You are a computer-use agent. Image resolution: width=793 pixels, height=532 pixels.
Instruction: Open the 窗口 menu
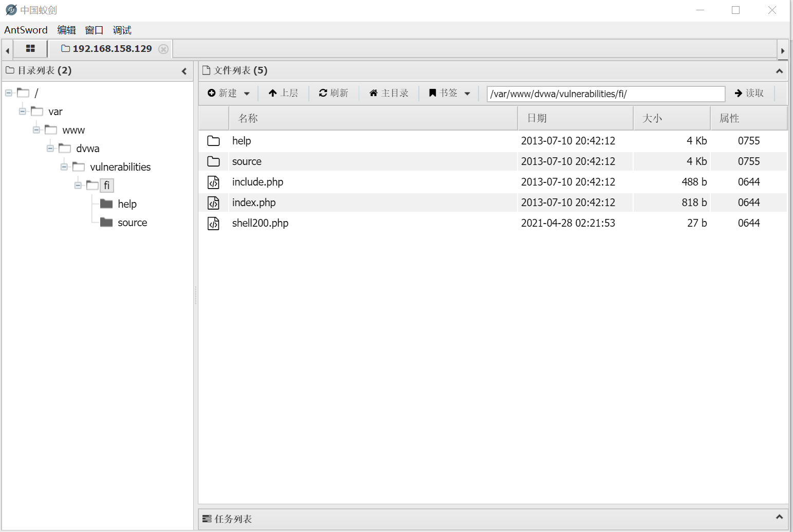coord(94,30)
